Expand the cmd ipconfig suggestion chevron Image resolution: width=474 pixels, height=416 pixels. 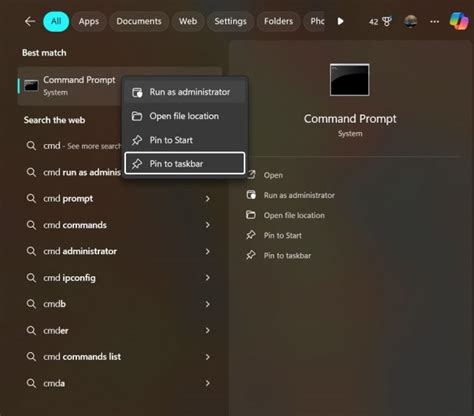(207, 278)
